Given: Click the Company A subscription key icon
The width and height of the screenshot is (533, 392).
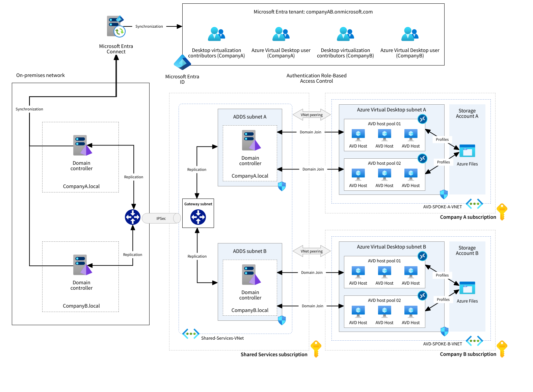Looking at the screenshot, I should point(502,212).
